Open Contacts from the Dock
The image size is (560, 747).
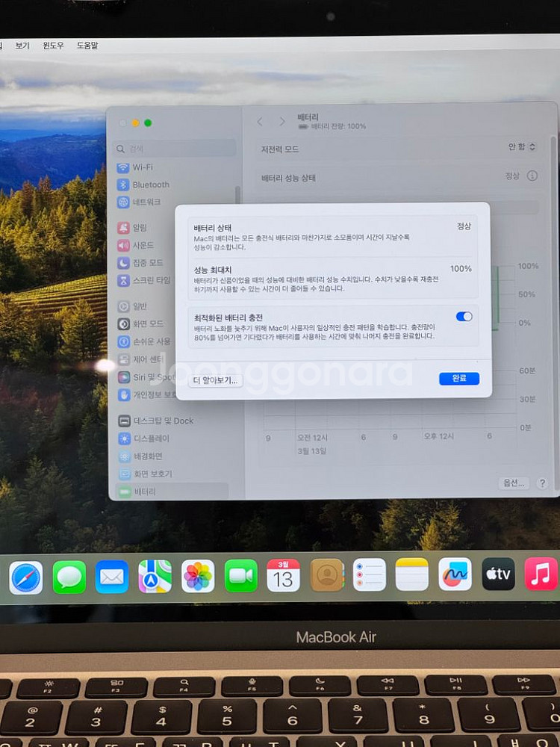point(327,575)
